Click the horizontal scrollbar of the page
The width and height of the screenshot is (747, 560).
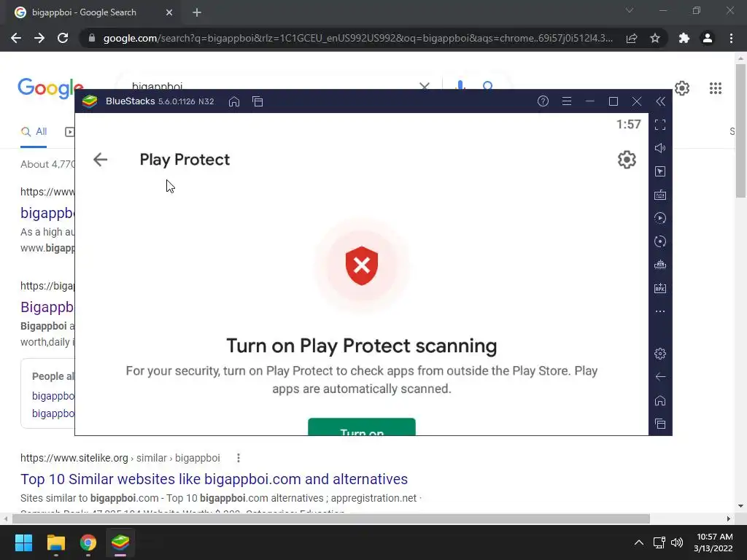tap(330, 518)
